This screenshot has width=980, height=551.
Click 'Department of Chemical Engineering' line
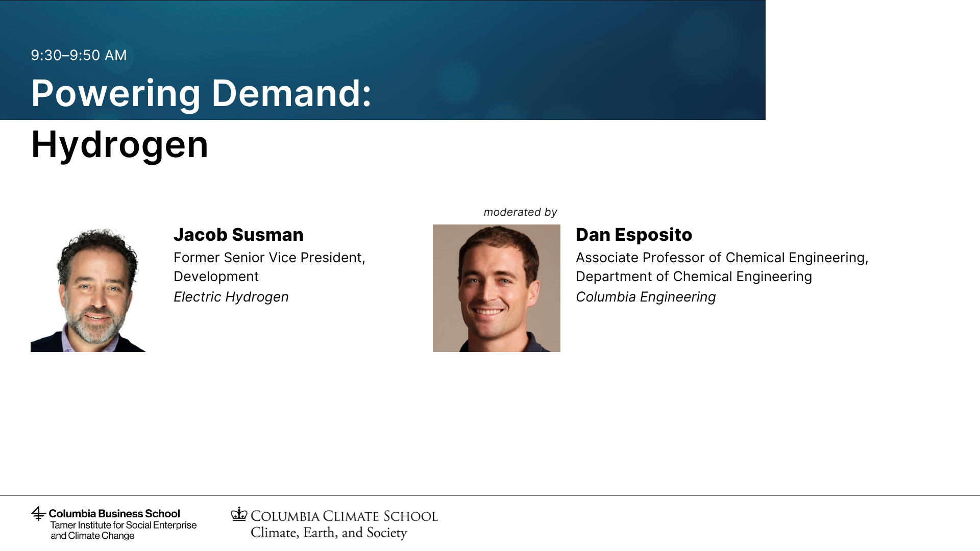click(694, 277)
